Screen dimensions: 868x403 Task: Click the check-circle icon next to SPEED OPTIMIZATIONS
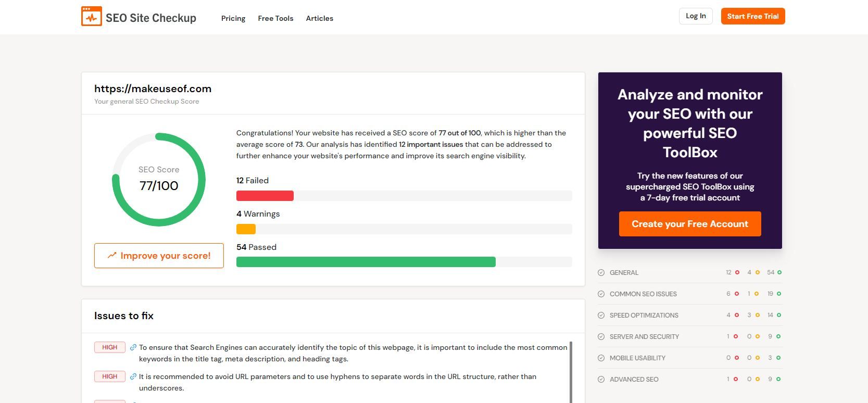coord(601,315)
